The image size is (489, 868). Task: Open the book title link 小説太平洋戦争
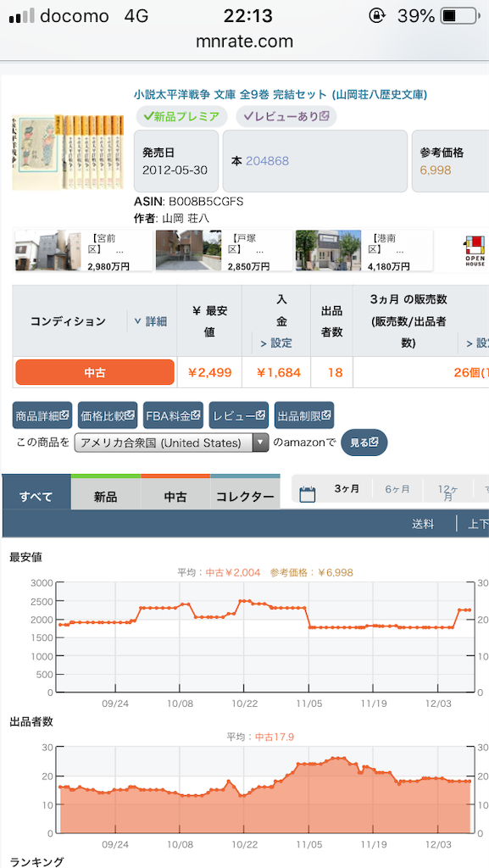(x=281, y=94)
